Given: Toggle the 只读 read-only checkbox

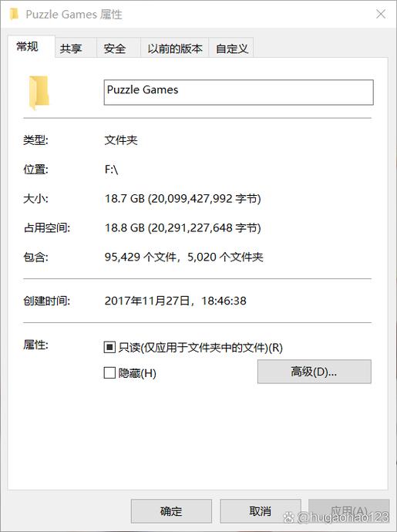Looking at the screenshot, I should [x=109, y=347].
